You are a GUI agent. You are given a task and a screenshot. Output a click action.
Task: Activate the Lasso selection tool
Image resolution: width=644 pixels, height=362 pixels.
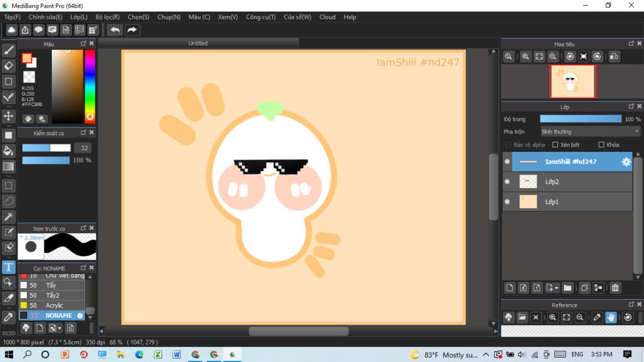(9, 201)
